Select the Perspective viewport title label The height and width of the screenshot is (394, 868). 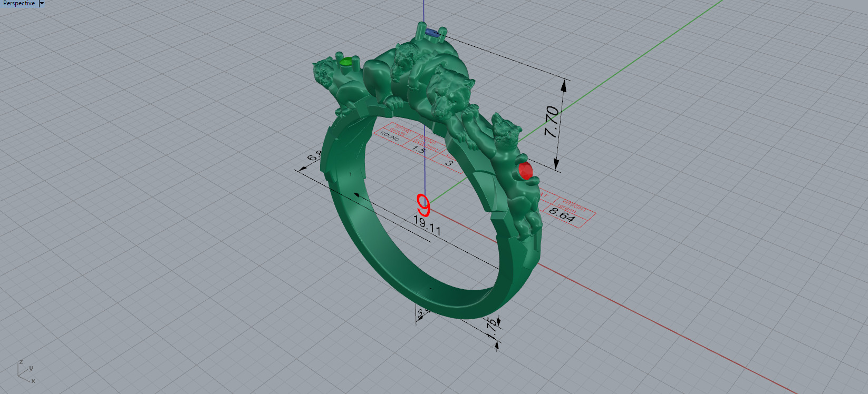19,3
